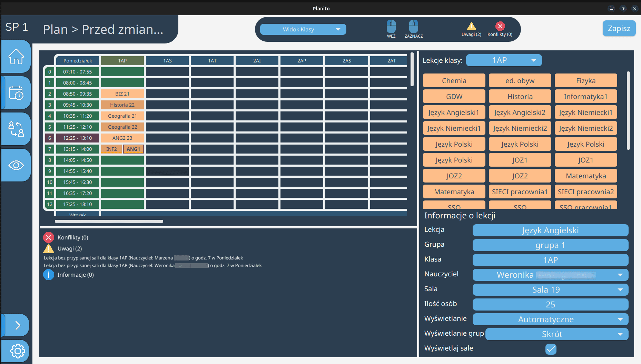The height and width of the screenshot is (364, 641).
Task: Open the Nauczyciel Weronika dropdown
Action: (551, 275)
